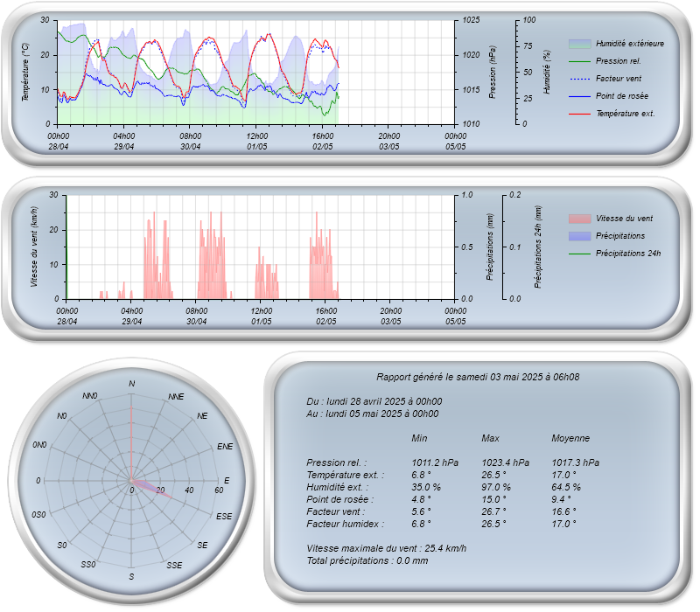Click the 1017.3 hPa average pressure value

(575, 462)
